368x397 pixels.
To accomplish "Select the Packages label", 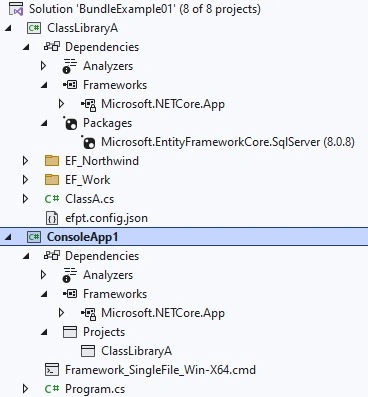I will 107,123.
